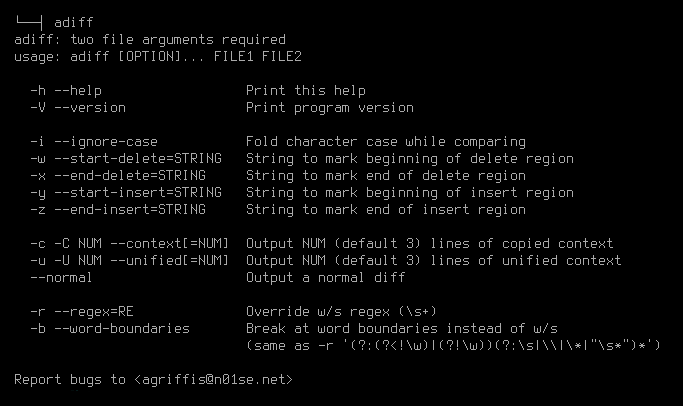Click the 'adiff' command at the prompt
683x406 pixels.
[x=74, y=22]
